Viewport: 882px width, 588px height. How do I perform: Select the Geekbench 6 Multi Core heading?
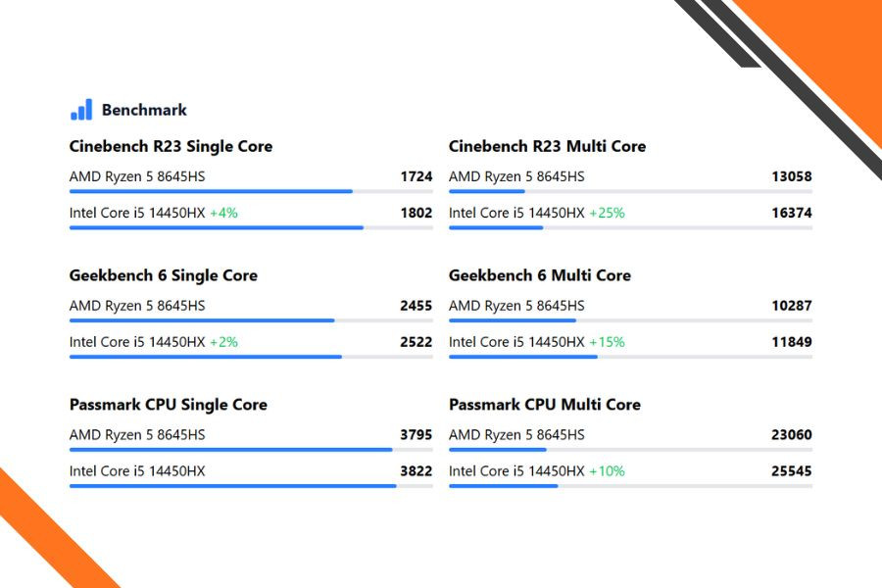tap(539, 275)
